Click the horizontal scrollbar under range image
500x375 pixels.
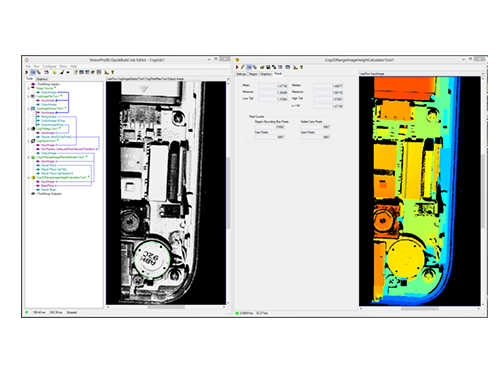420,309
